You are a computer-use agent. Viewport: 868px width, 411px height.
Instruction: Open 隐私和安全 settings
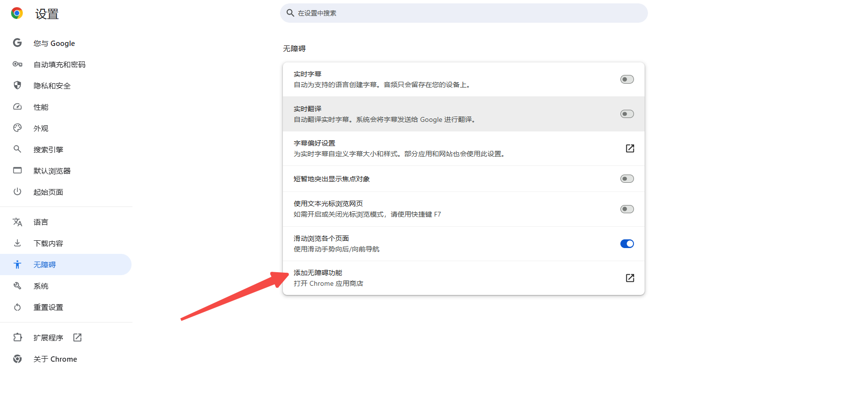point(66,86)
